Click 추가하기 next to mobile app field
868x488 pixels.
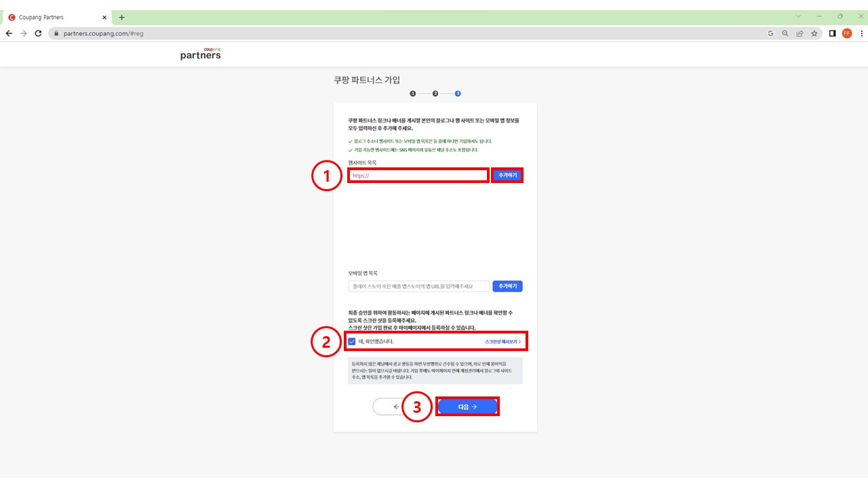pyautogui.click(x=507, y=287)
